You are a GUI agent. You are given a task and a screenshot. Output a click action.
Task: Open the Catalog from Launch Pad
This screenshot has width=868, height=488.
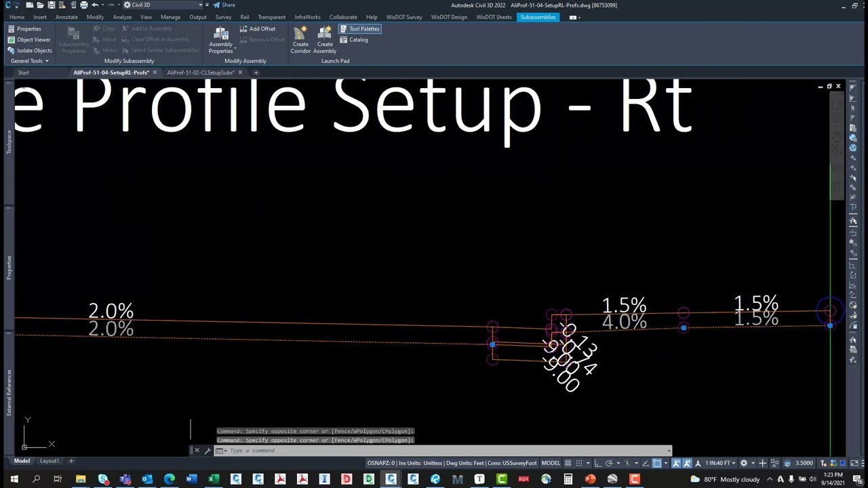[354, 40]
